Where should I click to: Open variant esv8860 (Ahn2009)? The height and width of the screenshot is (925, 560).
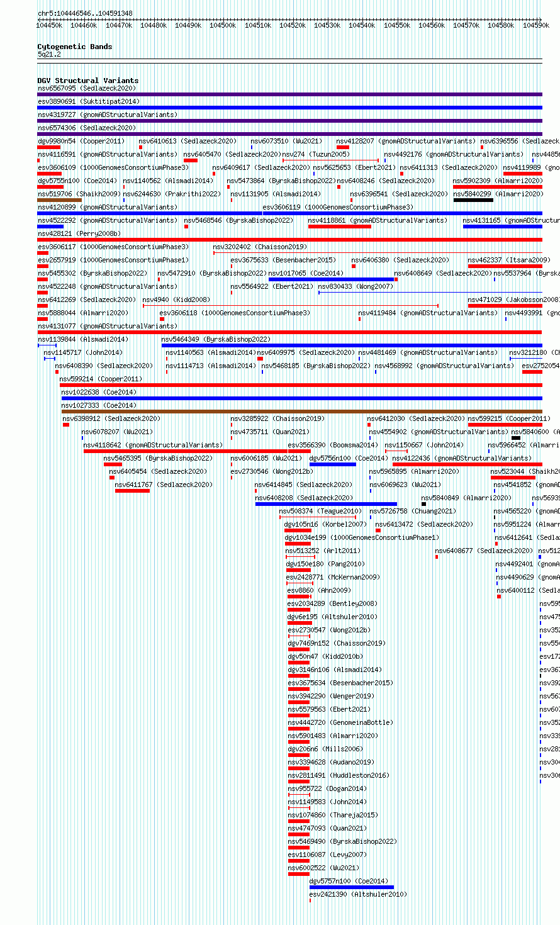click(319, 591)
